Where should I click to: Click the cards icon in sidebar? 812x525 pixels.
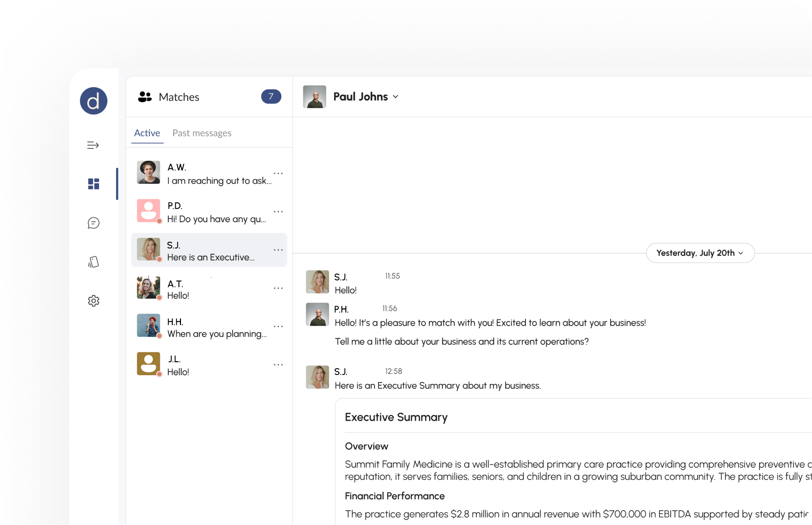(94, 262)
